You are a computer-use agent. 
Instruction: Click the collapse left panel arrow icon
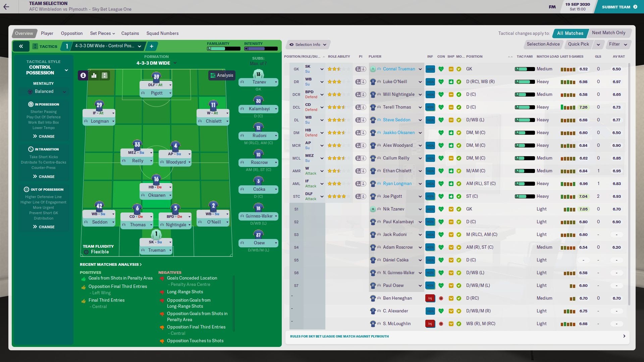point(20,46)
